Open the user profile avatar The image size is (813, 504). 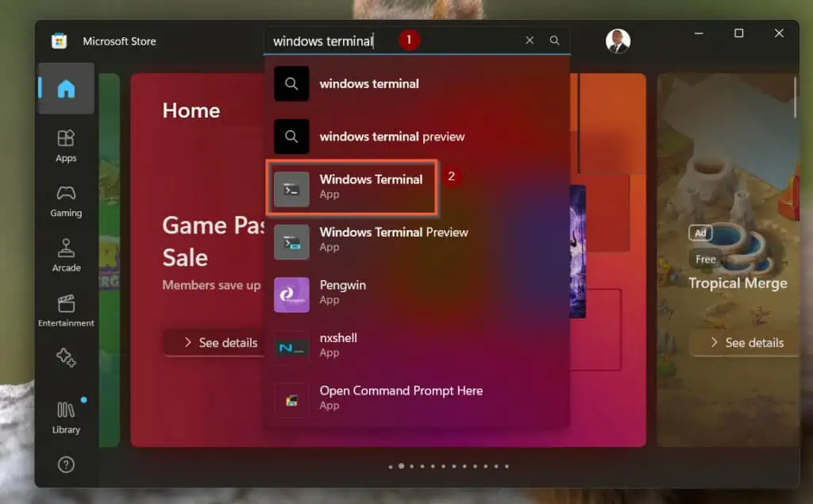(x=618, y=41)
